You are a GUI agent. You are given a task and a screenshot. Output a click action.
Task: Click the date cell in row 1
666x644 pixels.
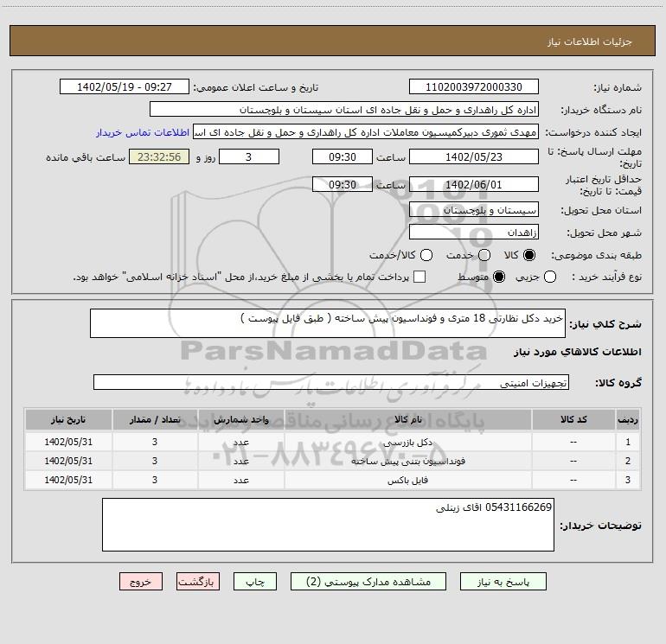[x=68, y=442]
